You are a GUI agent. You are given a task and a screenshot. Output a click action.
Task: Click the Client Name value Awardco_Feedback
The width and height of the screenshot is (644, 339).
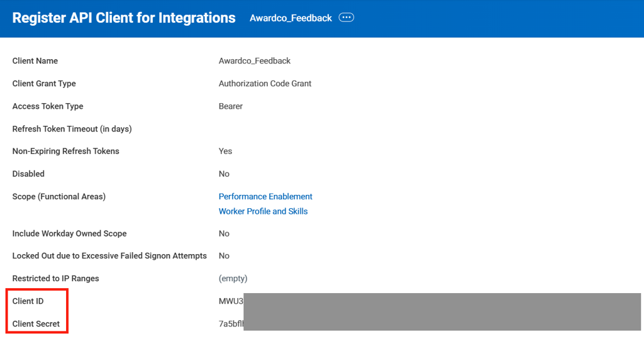pyautogui.click(x=255, y=61)
